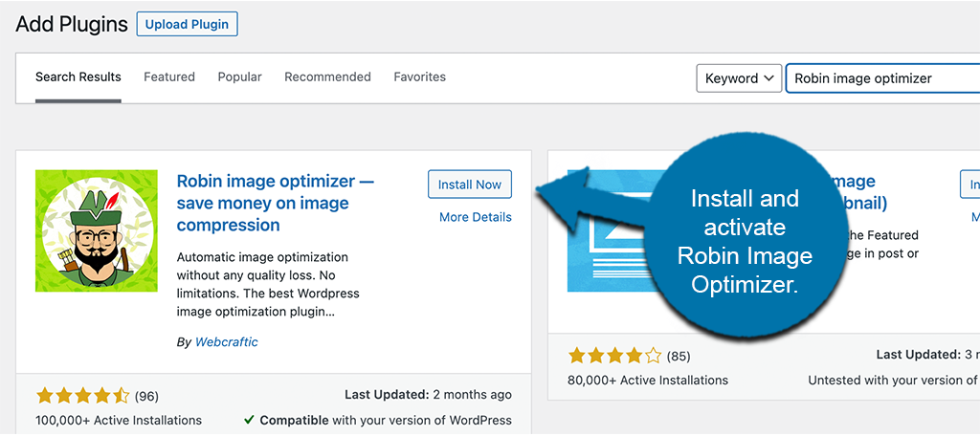Click the second plugin's star rating
The width and height of the screenshot is (980, 436).
coord(615,356)
